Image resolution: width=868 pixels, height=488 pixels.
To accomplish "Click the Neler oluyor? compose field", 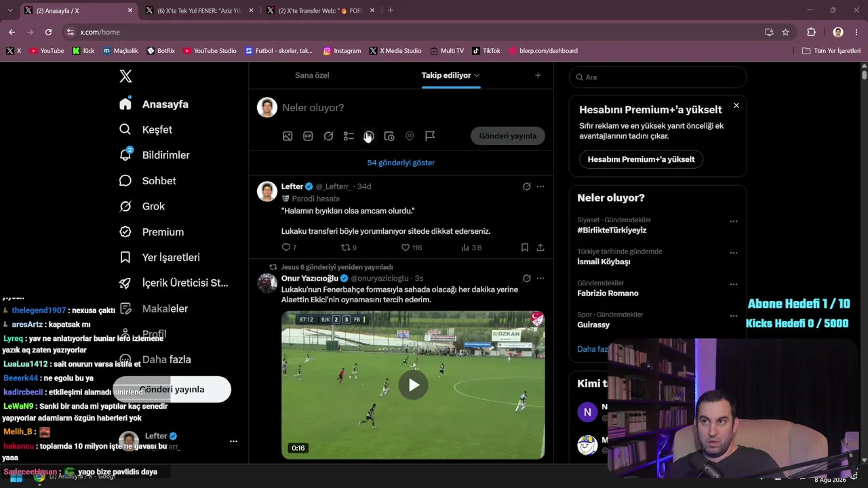I will point(411,108).
